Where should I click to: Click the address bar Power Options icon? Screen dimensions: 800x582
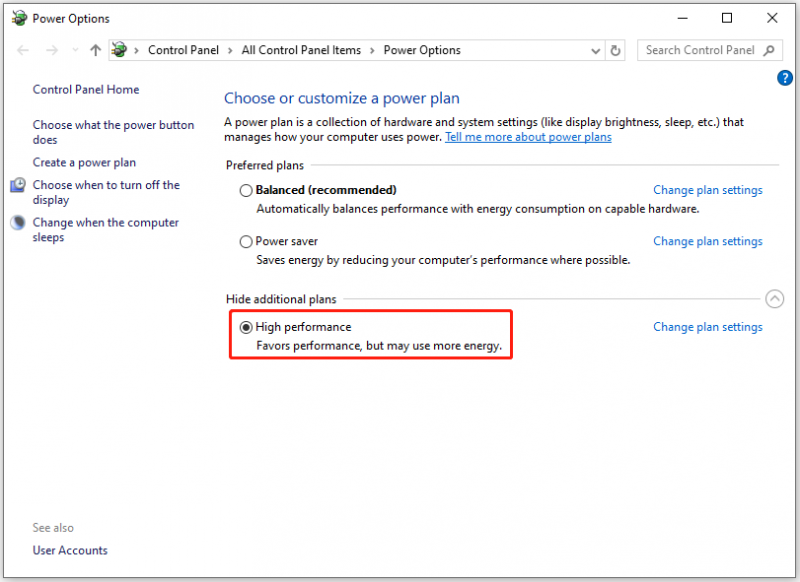pyautogui.click(x=119, y=50)
